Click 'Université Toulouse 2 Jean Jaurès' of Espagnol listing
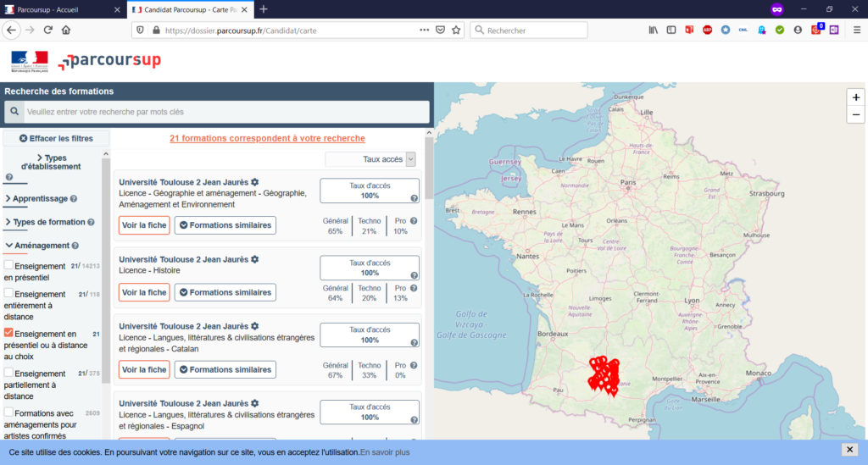868x465 pixels. coord(184,404)
